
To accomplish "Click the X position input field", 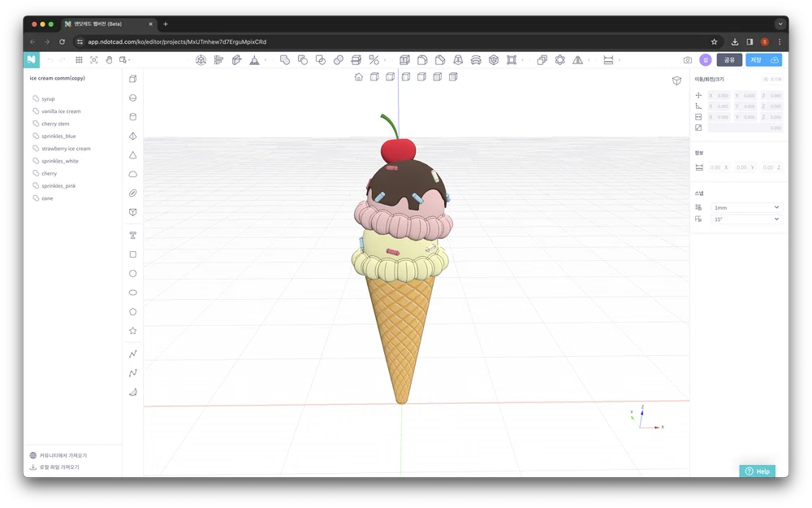I will click(718, 95).
